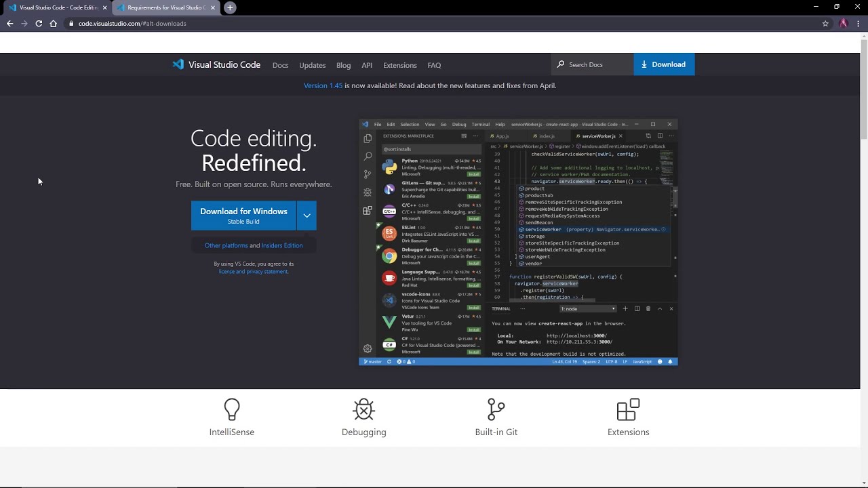868x488 pixels.
Task: Click the blue Download button in header
Action: pyautogui.click(x=664, y=64)
